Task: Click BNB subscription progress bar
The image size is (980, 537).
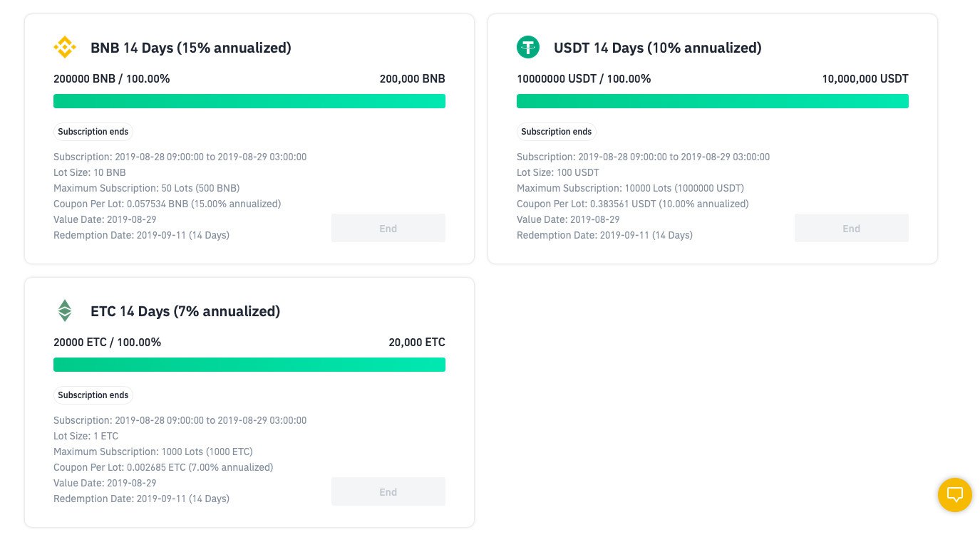Action: pos(249,101)
